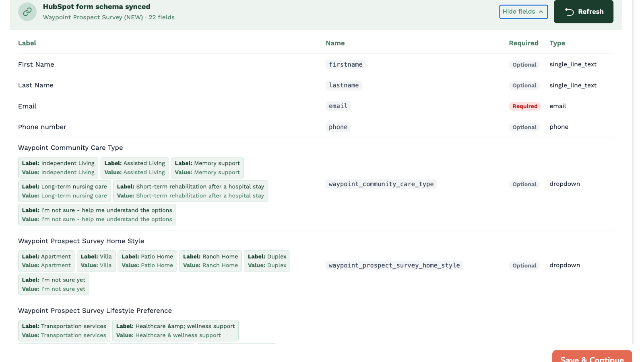Click the Memory support option chip

tap(207, 168)
